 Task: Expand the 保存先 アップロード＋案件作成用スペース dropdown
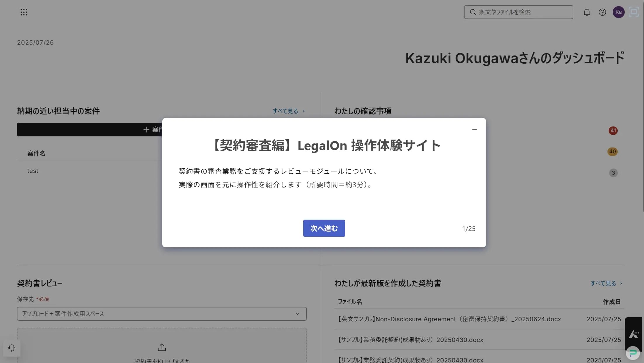(162, 314)
